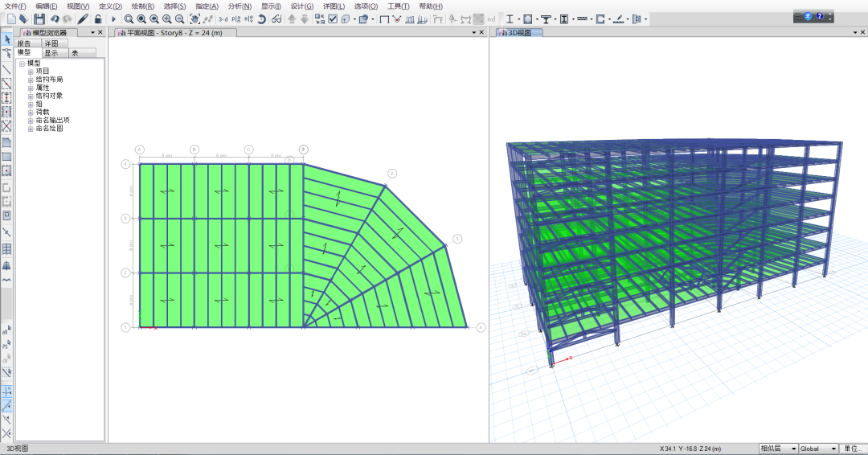Activate the pan hand icon
This screenshot has width=868, height=455.
click(x=194, y=18)
